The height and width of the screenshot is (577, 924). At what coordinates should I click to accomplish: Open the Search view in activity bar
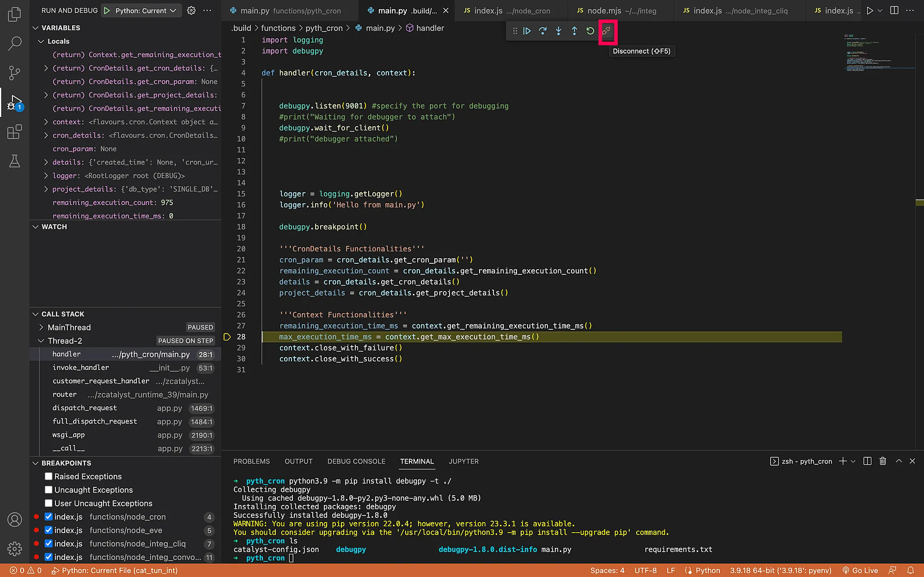14,43
